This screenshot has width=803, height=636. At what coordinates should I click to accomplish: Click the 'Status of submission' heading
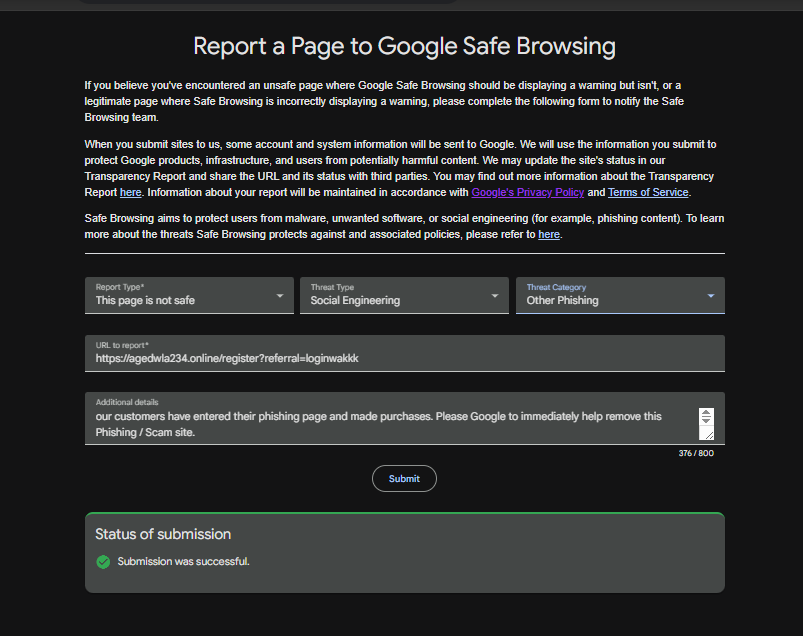click(x=163, y=534)
